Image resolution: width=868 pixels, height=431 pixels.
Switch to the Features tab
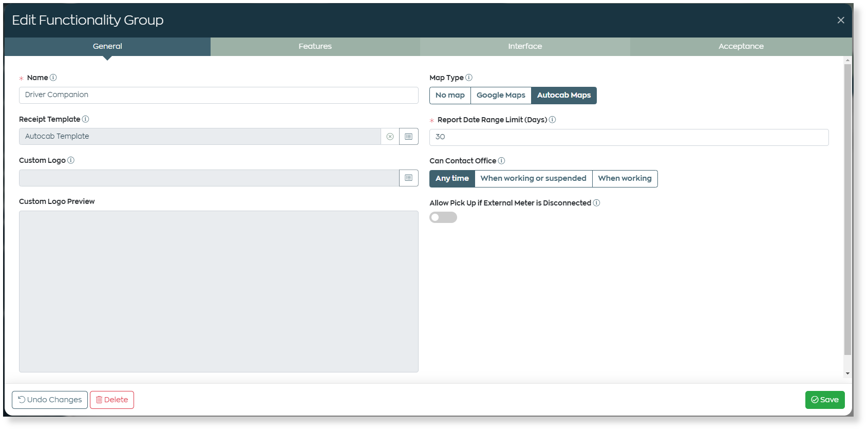[315, 46]
